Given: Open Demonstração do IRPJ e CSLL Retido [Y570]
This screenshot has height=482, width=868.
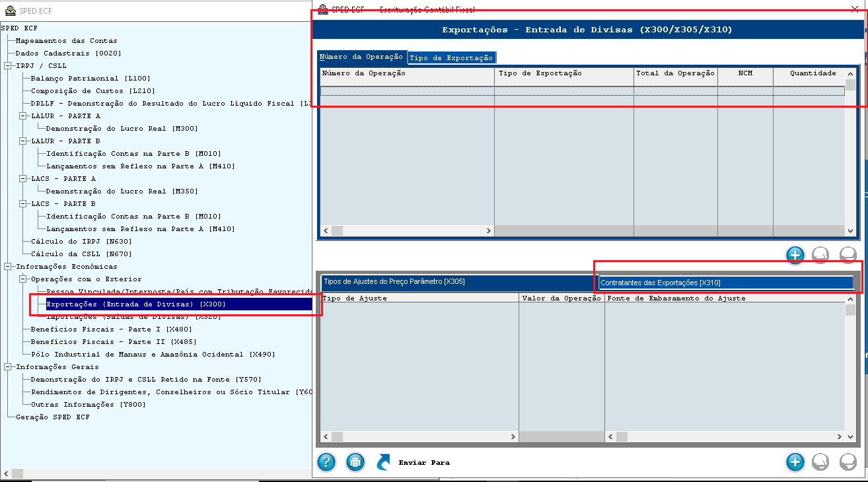Looking at the screenshot, I should tap(146, 380).
